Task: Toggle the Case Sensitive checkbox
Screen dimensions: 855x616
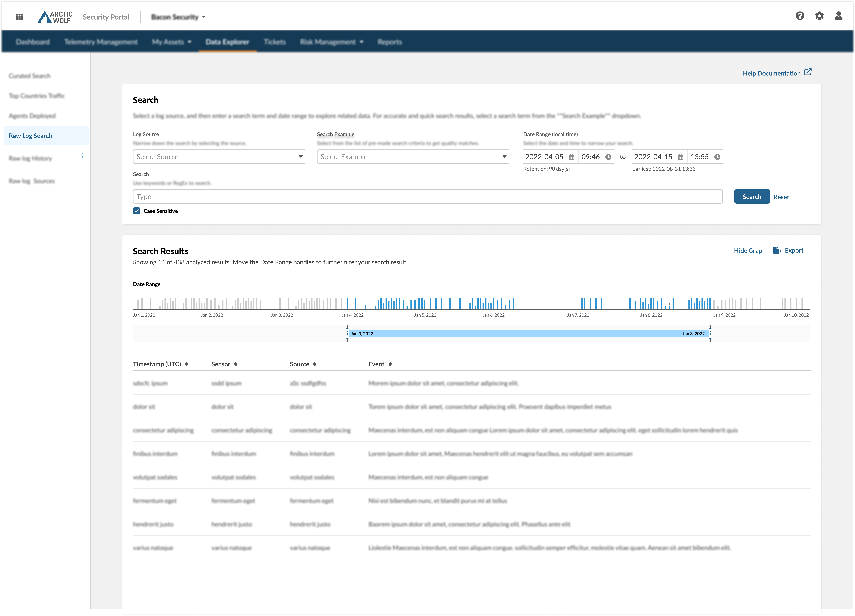Action: pyautogui.click(x=136, y=211)
